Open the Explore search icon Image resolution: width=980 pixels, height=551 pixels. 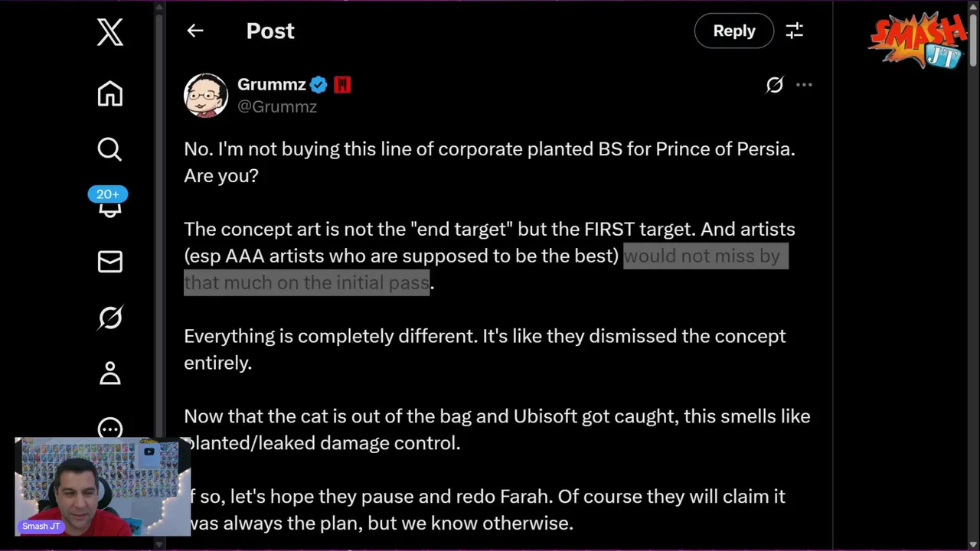pos(109,148)
